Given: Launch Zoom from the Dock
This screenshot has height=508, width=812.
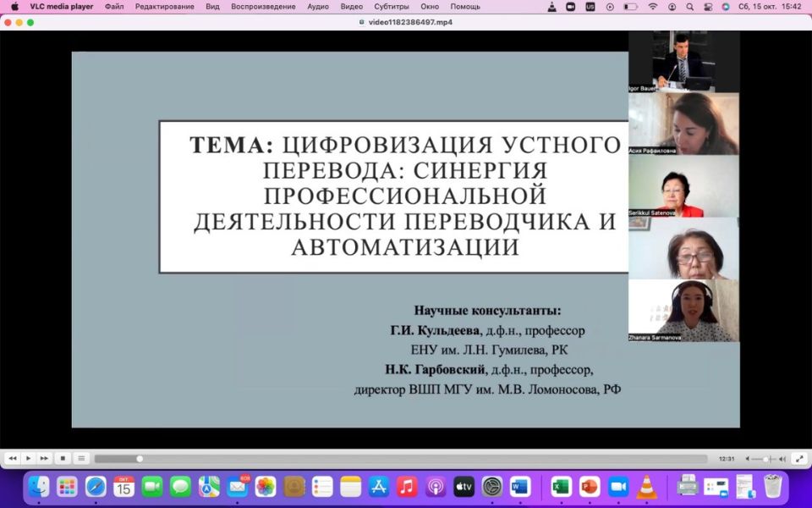Looking at the screenshot, I should click(618, 487).
